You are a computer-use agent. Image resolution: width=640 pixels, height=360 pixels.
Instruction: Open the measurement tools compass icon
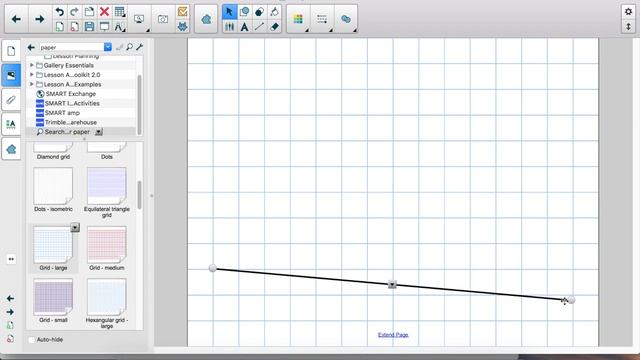(120, 27)
